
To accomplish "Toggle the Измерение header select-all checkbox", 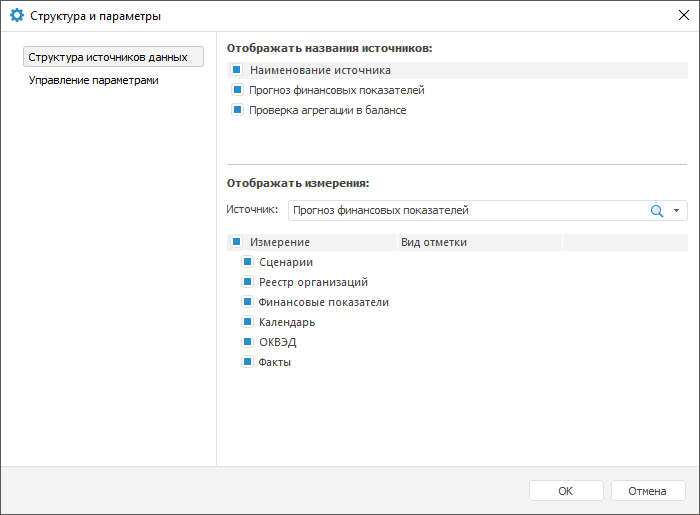I will pos(237,242).
